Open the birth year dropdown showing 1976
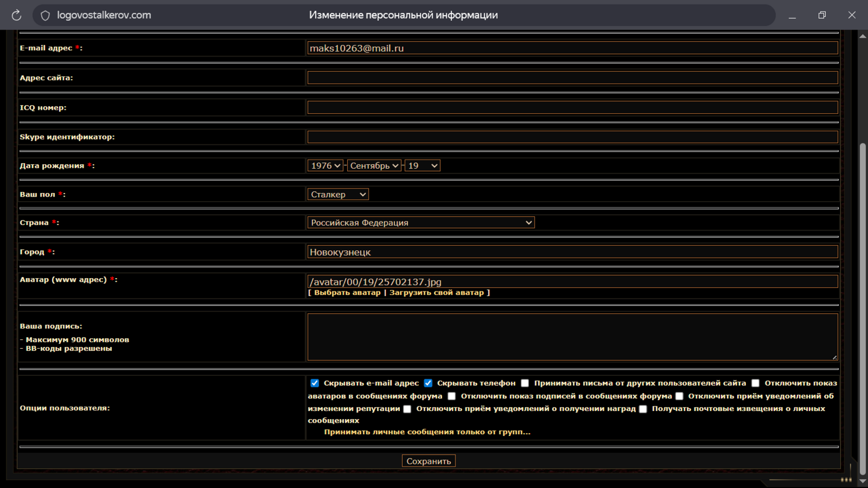Screen dimensions: 868x488 coord(325,166)
